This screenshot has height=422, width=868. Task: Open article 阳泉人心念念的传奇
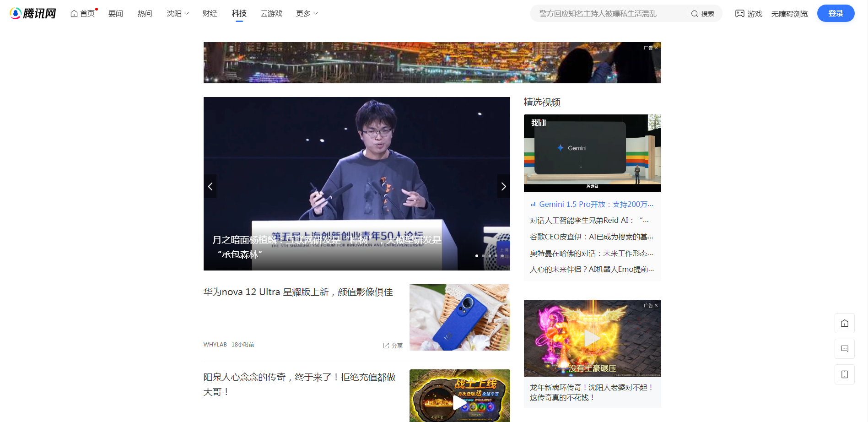click(x=300, y=384)
